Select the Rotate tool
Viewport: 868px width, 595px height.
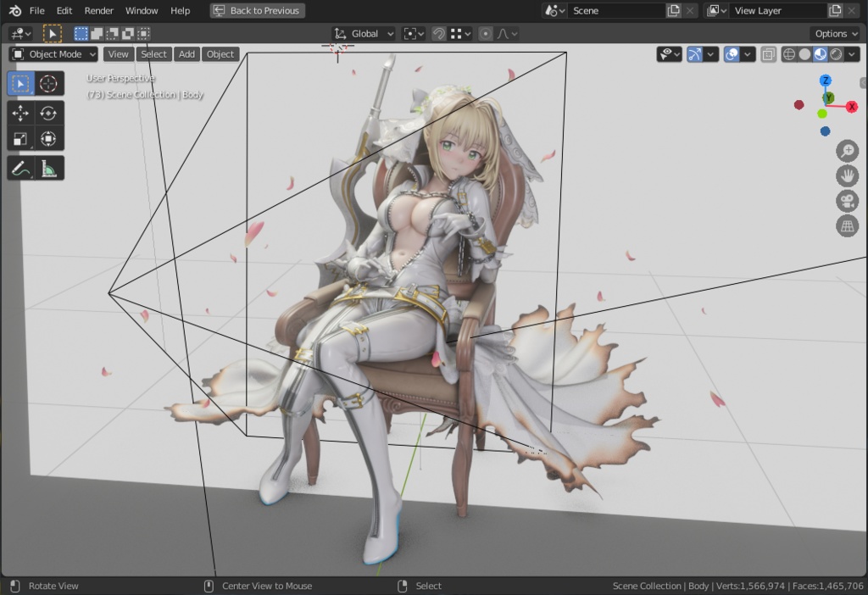[x=48, y=113]
